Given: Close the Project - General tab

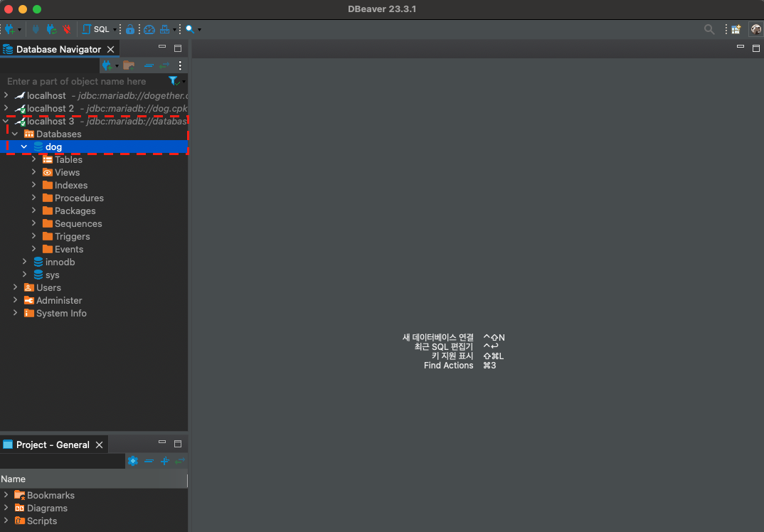Looking at the screenshot, I should coord(99,445).
